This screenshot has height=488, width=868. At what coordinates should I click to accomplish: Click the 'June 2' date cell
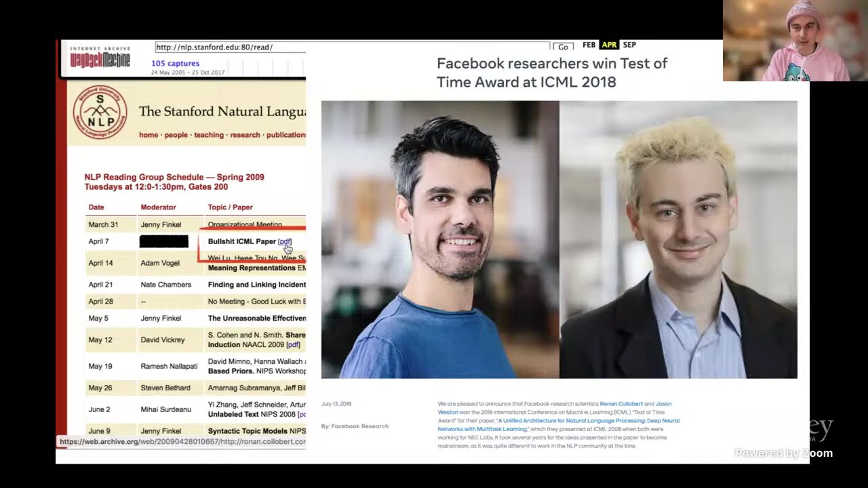coord(99,409)
